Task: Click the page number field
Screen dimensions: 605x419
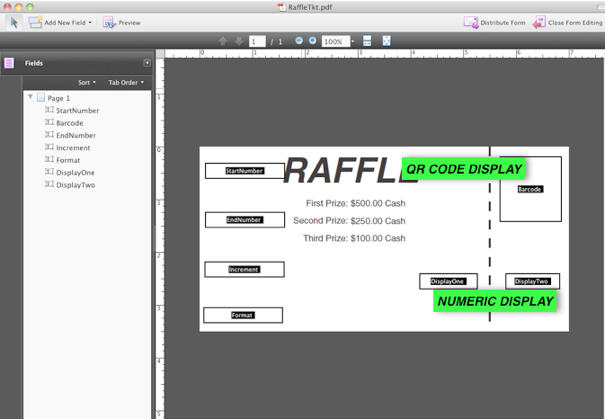Action: 257,41
